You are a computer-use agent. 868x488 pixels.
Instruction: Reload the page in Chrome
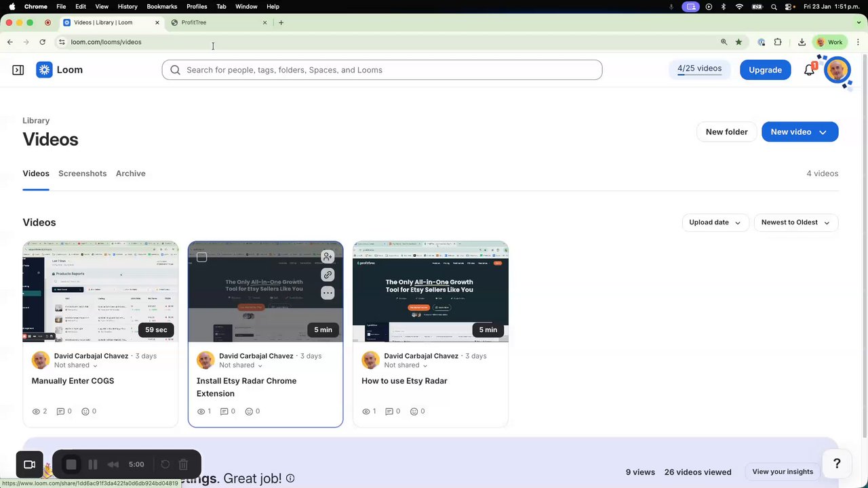click(x=42, y=42)
